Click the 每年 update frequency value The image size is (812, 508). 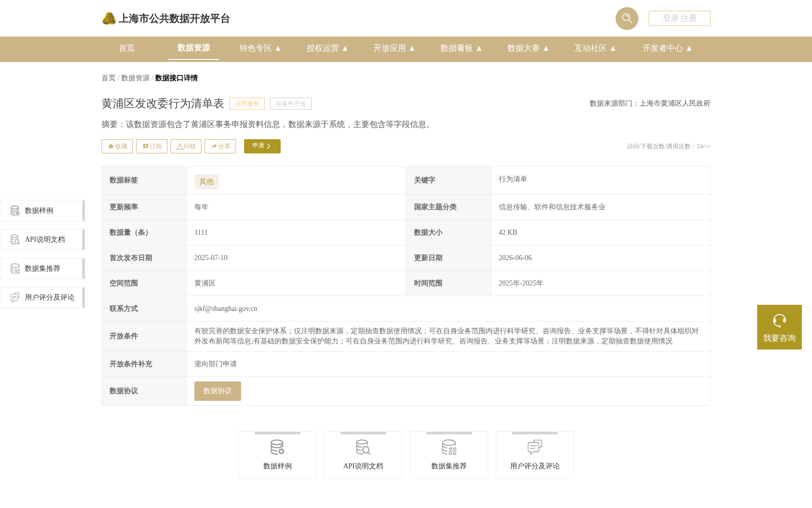[x=201, y=207]
